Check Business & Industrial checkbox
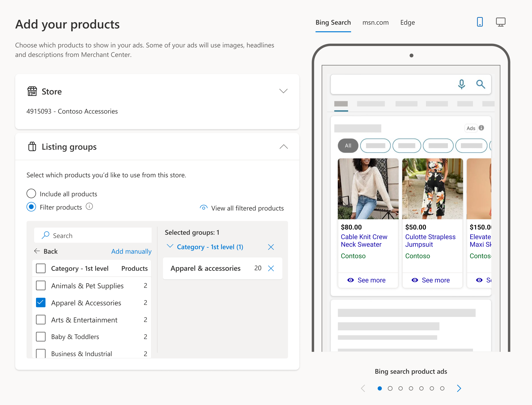The image size is (532, 405). tap(41, 353)
